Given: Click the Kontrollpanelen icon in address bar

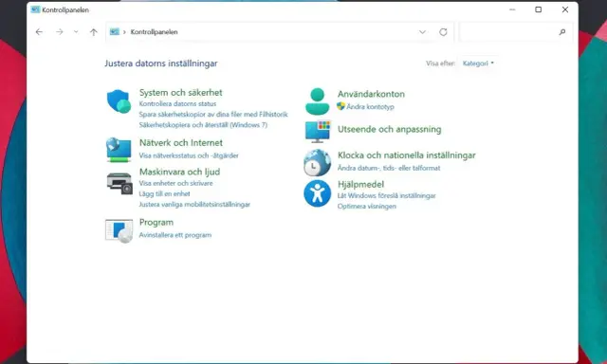Looking at the screenshot, I should 114,31.
